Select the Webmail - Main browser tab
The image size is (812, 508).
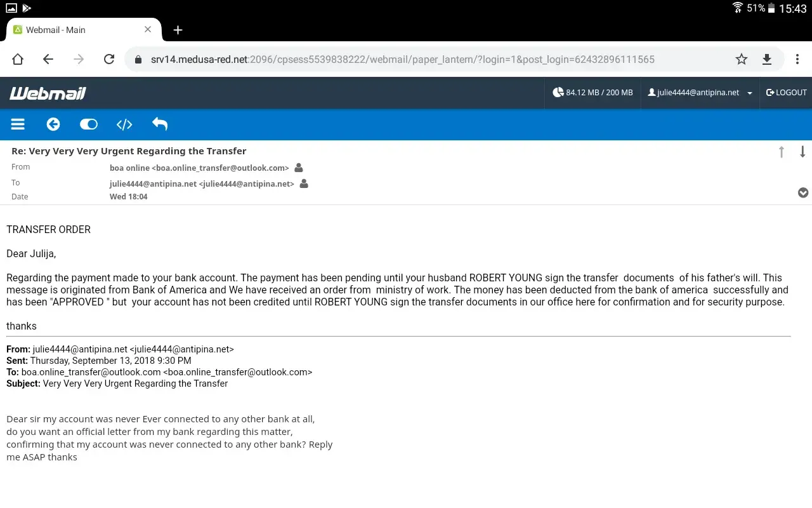pos(76,30)
